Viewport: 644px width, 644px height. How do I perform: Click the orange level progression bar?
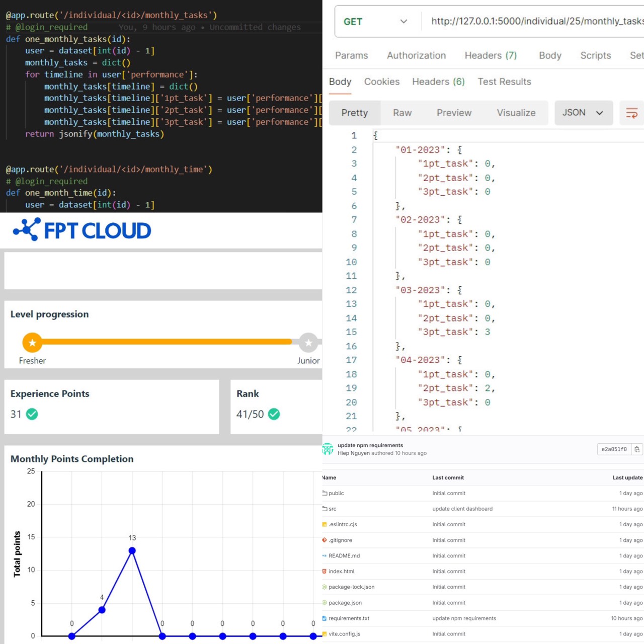[166, 342]
